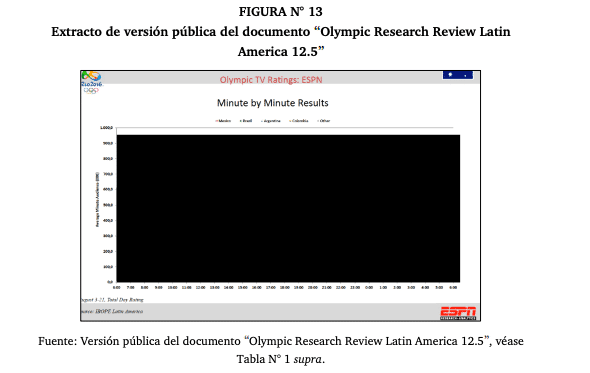Click the redacted black chart area

288,208
